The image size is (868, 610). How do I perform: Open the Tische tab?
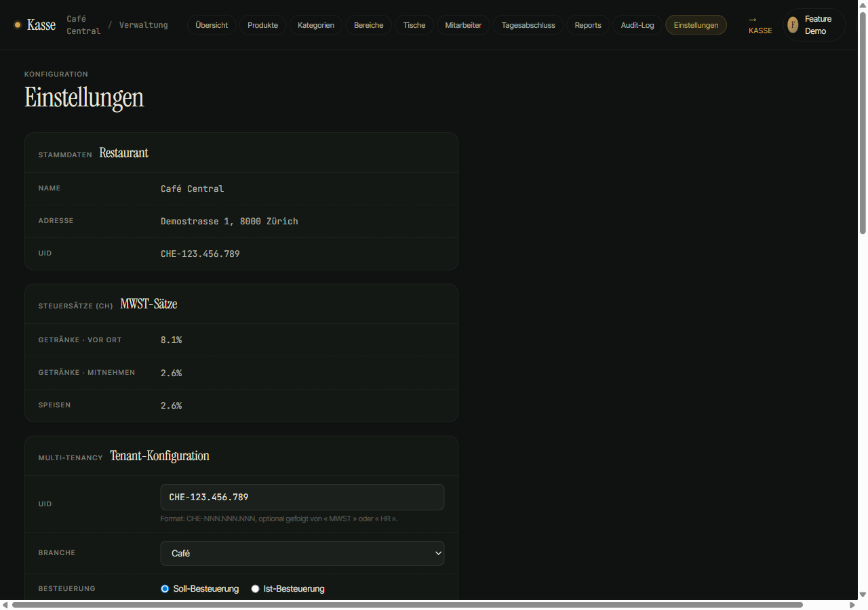click(x=414, y=25)
